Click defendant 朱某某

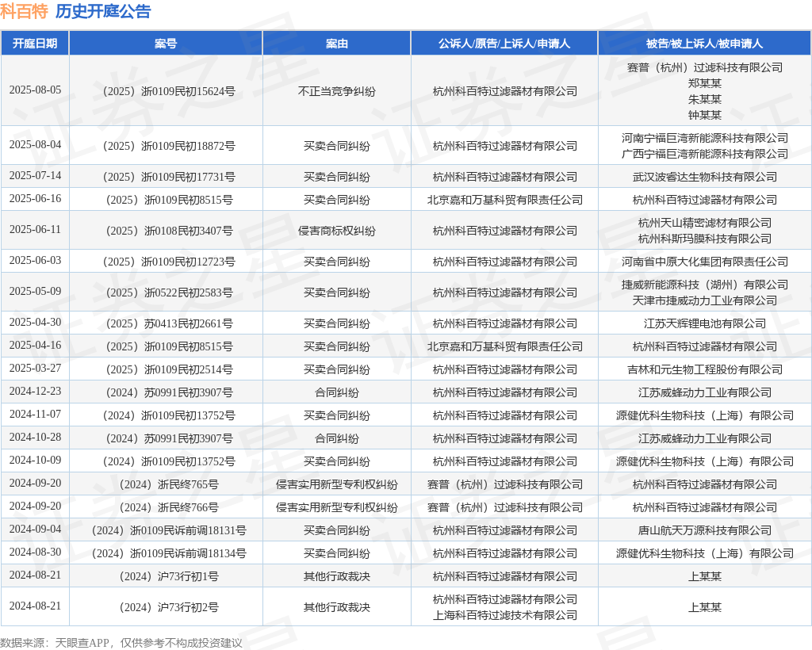point(705,99)
